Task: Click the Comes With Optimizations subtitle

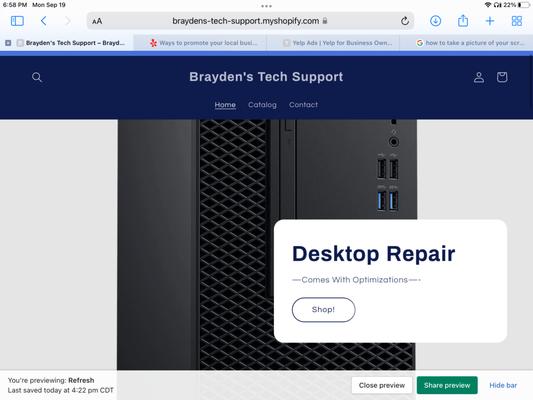Action: pyautogui.click(x=356, y=280)
